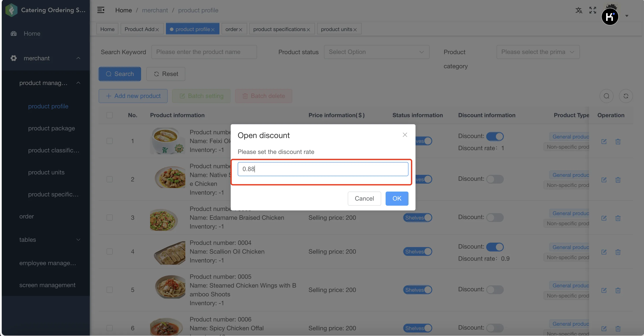Open the language translation icon
The height and width of the screenshot is (336, 644).
579,10
